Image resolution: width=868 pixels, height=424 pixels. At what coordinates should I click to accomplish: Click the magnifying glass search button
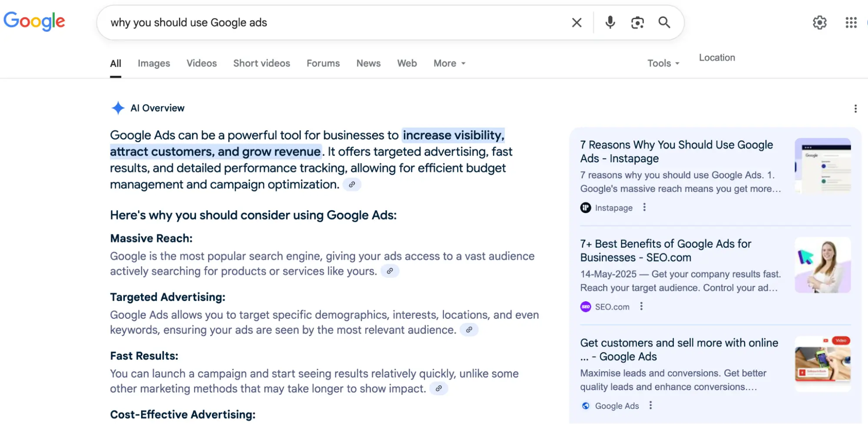(x=664, y=23)
